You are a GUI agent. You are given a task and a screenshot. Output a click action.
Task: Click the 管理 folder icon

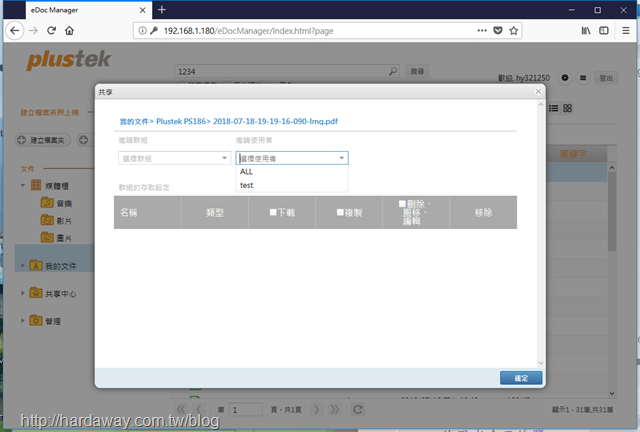pos(36,321)
